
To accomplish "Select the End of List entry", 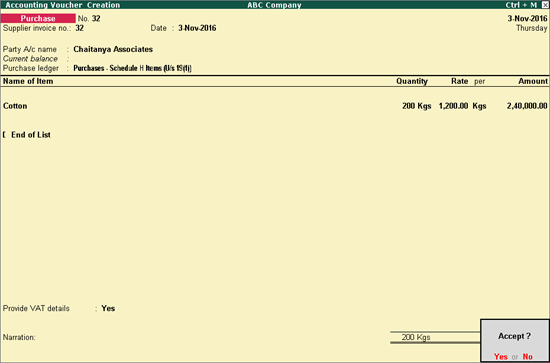I will 31,135.
